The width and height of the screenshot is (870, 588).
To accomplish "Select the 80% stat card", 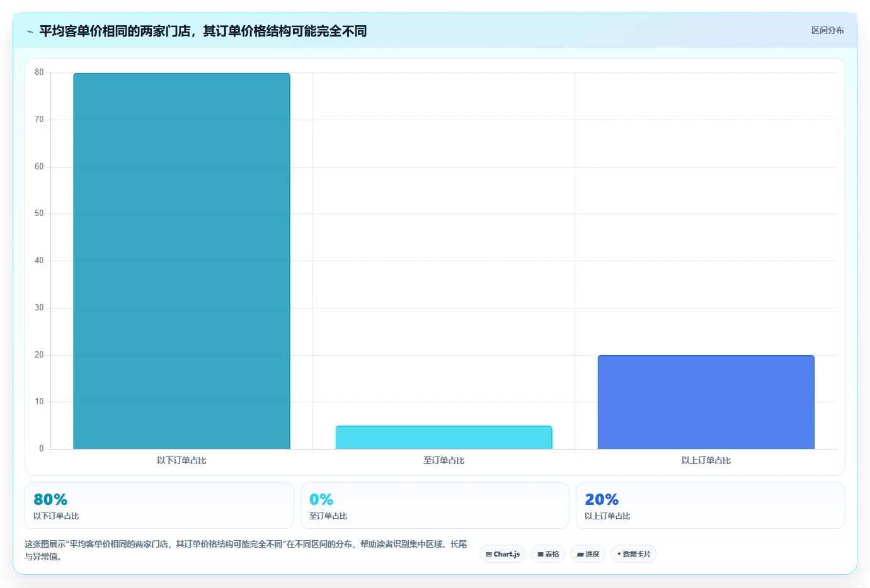I will click(159, 506).
